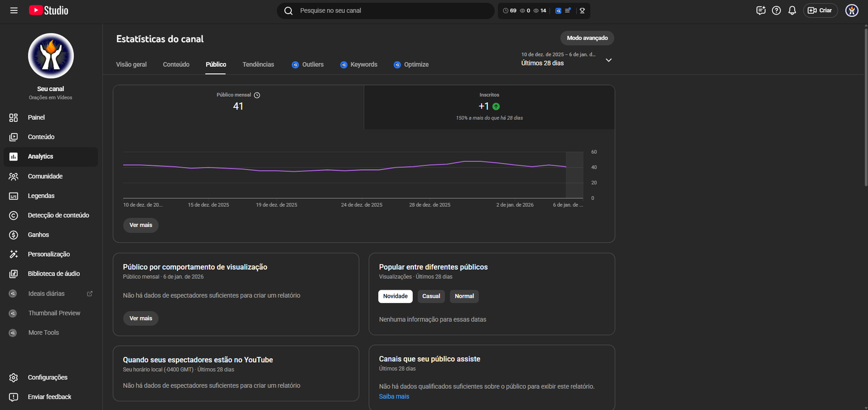Open Biblioteca de áudio page
The image size is (868, 410).
[x=54, y=274]
